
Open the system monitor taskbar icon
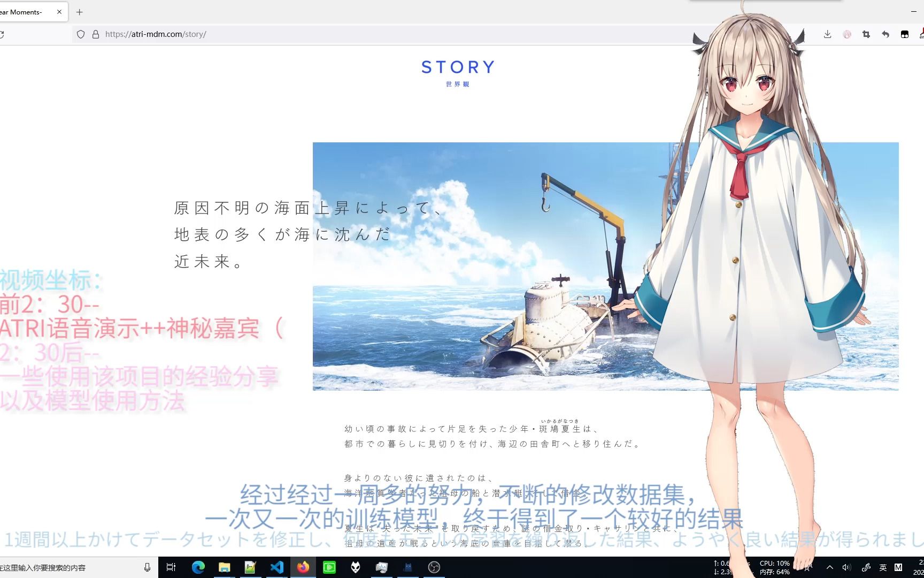tap(382, 567)
